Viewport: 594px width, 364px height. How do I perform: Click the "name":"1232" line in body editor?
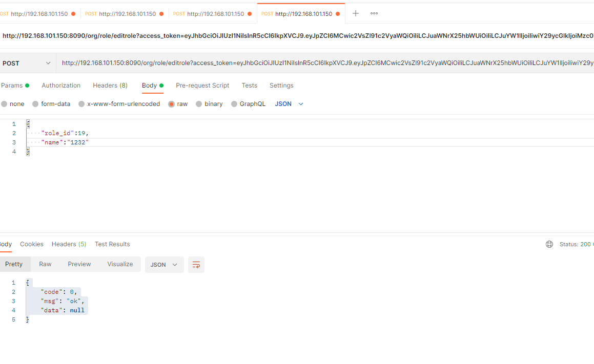[x=65, y=142]
